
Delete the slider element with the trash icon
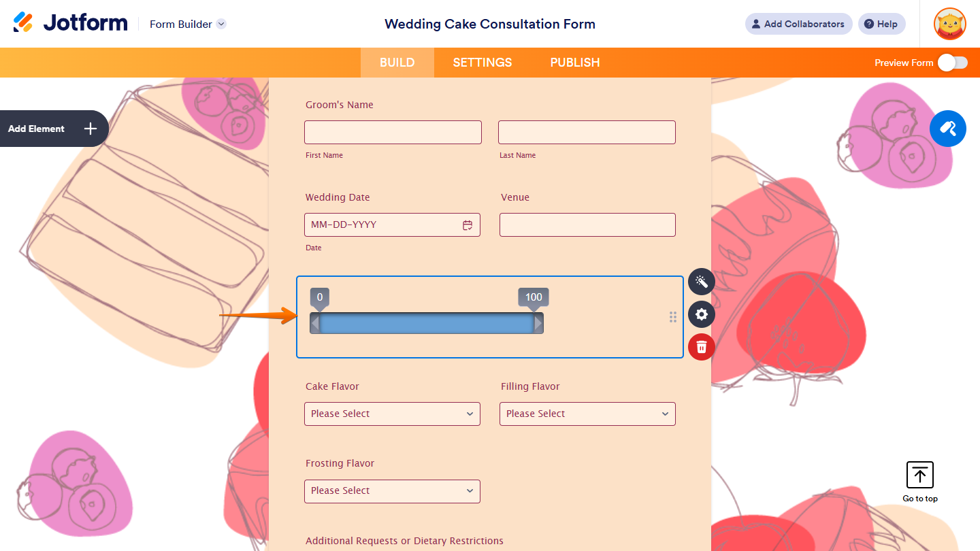pos(702,347)
